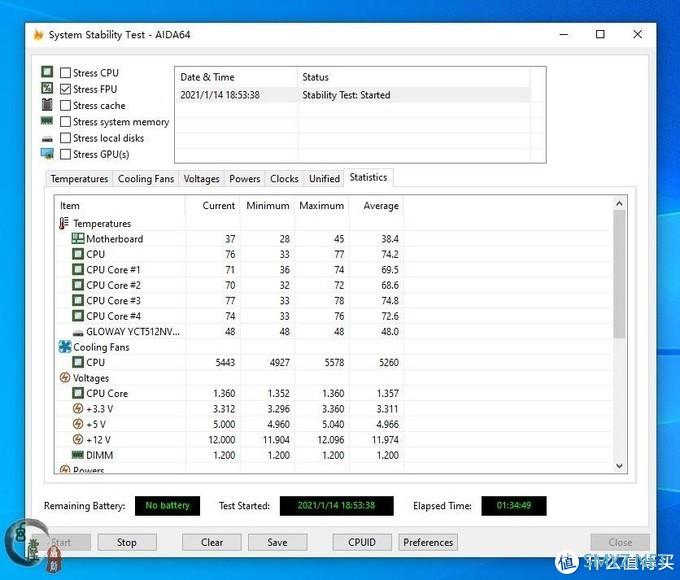Image resolution: width=680 pixels, height=580 pixels.
Task: Click the No battery indicator
Action: 167,505
